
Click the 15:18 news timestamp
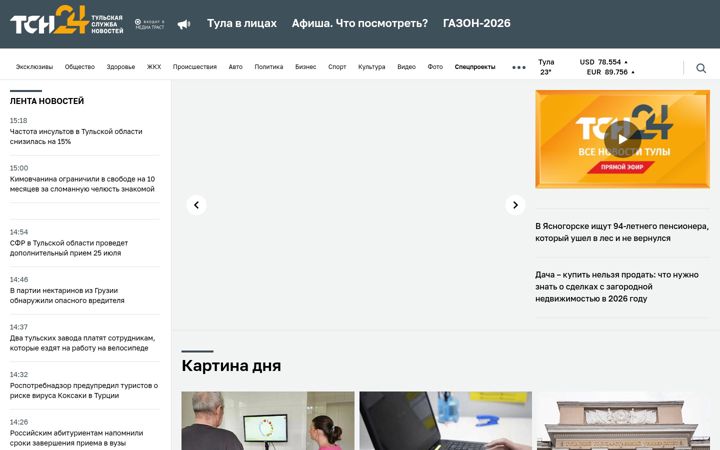click(x=18, y=121)
